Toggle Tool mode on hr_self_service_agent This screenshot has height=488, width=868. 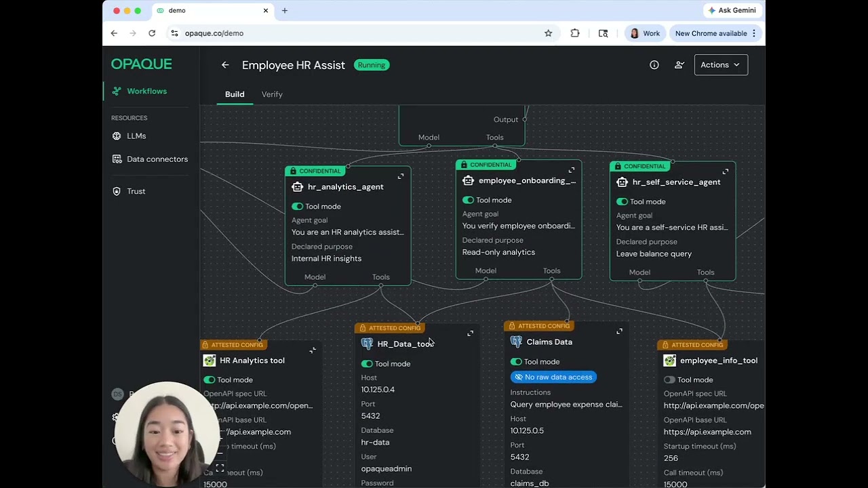pos(622,201)
